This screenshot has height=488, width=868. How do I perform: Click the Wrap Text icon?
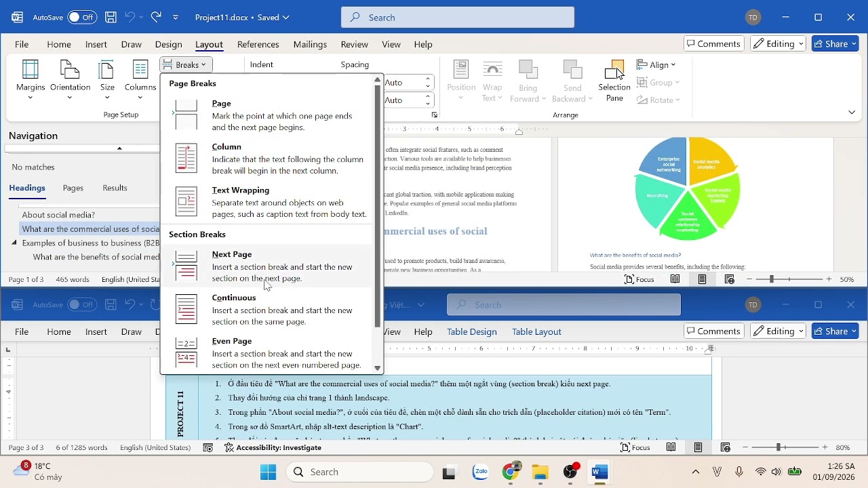492,81
